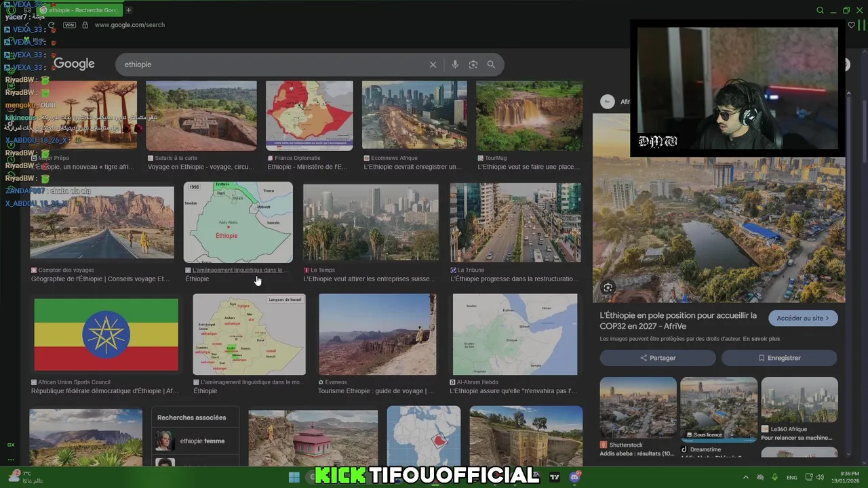Click baobab trees image thumbnail
Screen dimensions: 868x488
tap(83, 115)
